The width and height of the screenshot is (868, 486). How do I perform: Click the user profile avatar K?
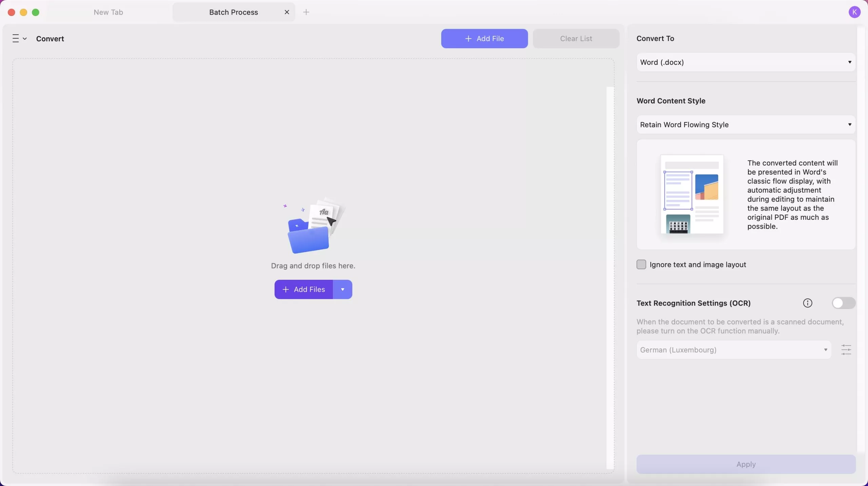click(x=854, y=12)
